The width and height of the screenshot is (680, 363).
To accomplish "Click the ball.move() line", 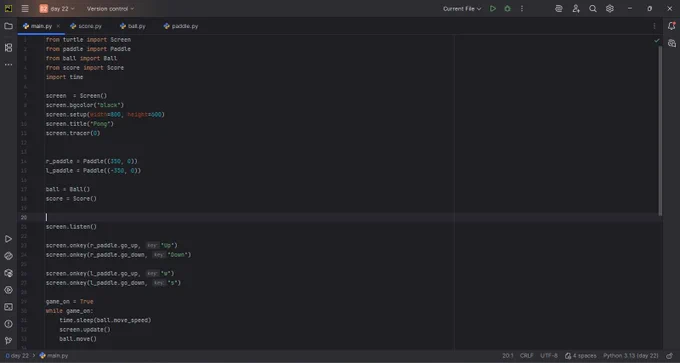I will click(x=78, y=339).
